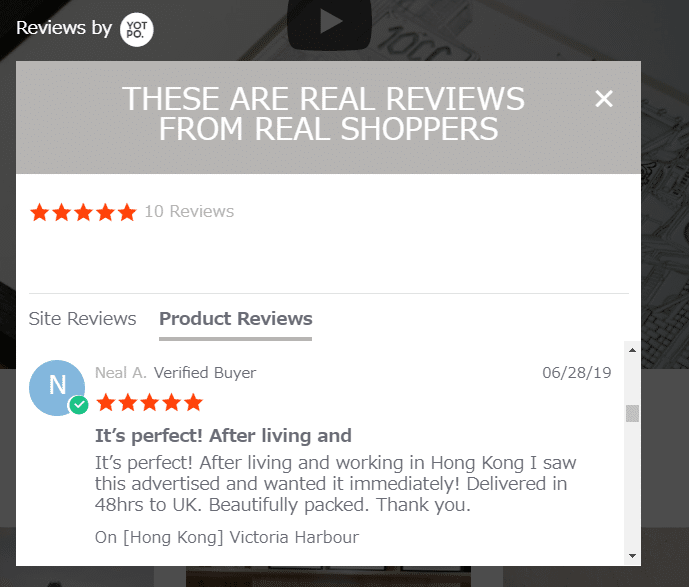Click the review date 06/28/19

pyautogui.click(x=577, y=373)
